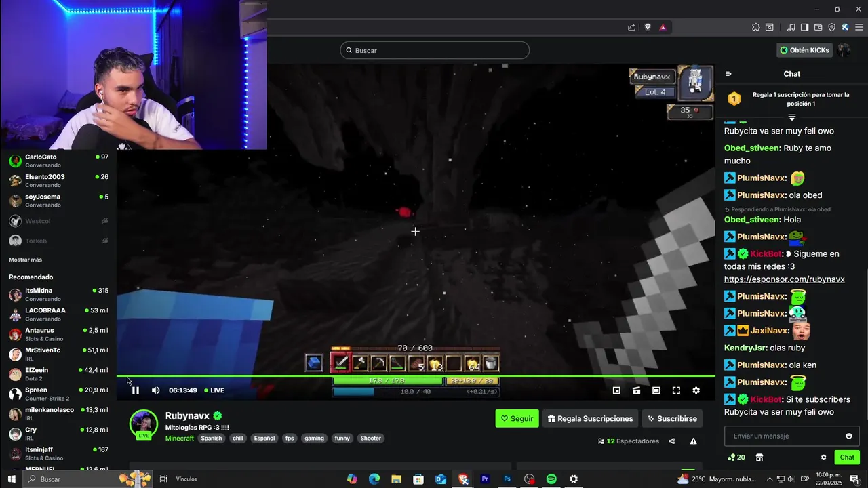Click the Obtén KICKs button
Screen dimensions: 868x488
pyautogui.click(x=805, y=50)
